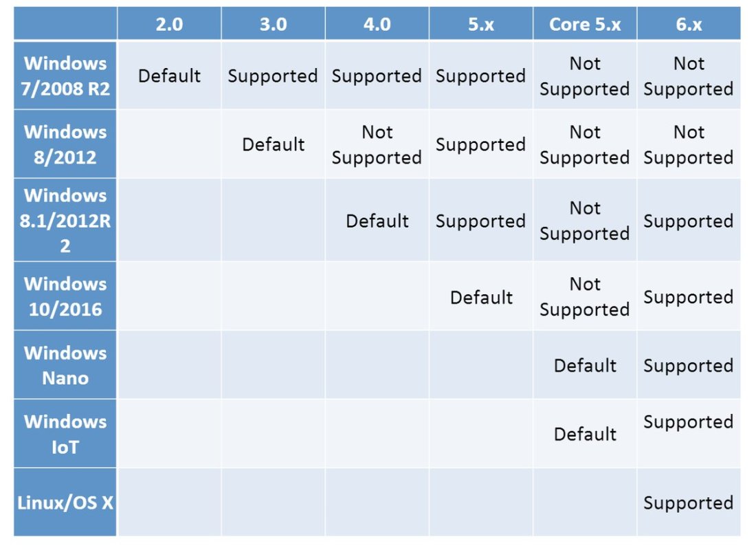Click the Windows 8.1/2012R2 row header
The width and height of the screenshot is (756, 550).
tap(65, 220)
